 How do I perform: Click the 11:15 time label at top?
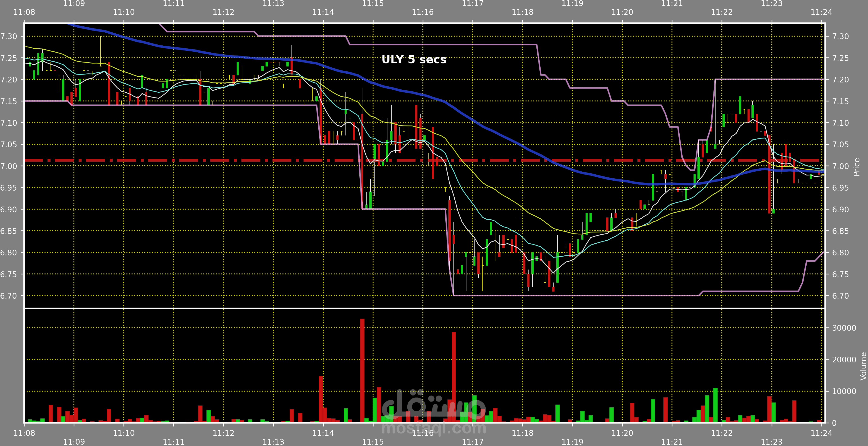point(373,4)
